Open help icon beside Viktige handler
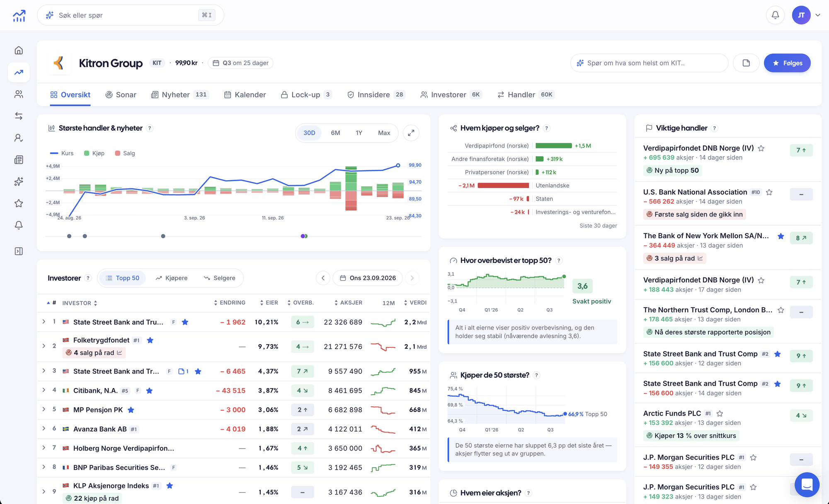 coord(715,128)
